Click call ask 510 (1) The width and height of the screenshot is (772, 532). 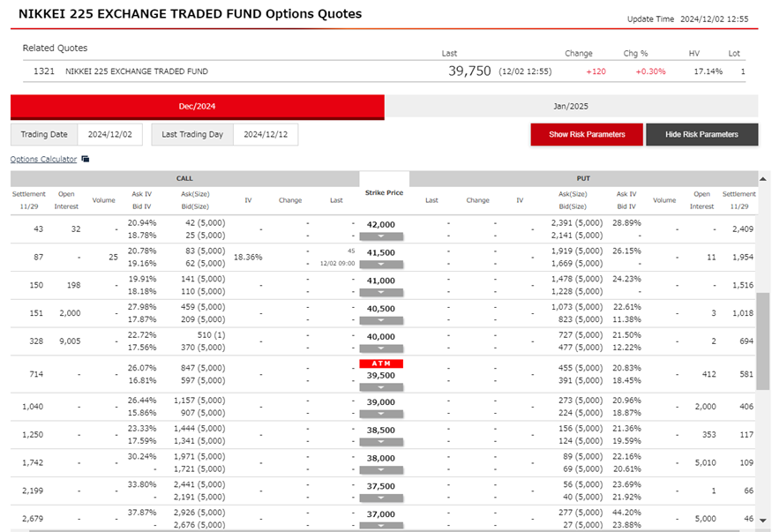(x=211, y=334)
